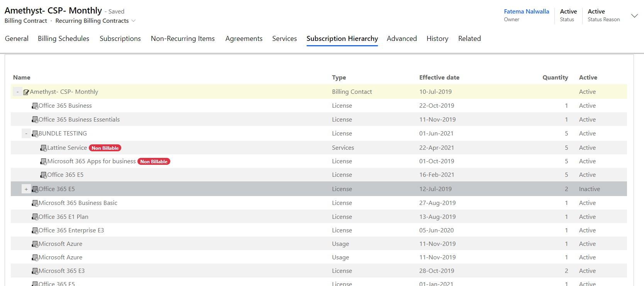Click Non Billable badge on Microsoft 365 Apps
The image size is (644, 286).
click(x=154, y=161)
